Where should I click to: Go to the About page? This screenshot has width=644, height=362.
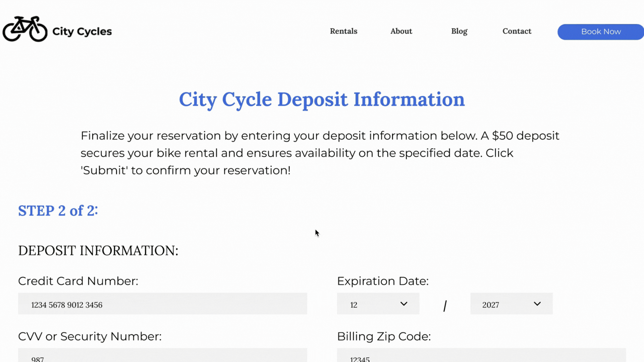(401, 31)
